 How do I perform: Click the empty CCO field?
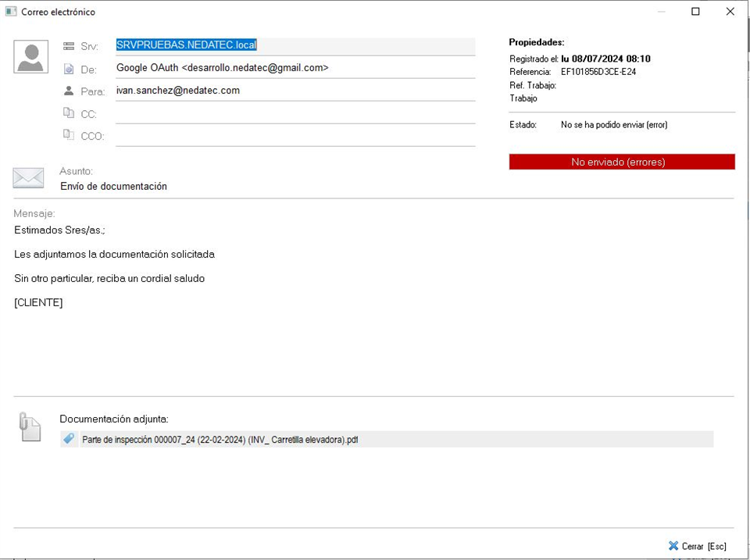click(x=295, y=136)
